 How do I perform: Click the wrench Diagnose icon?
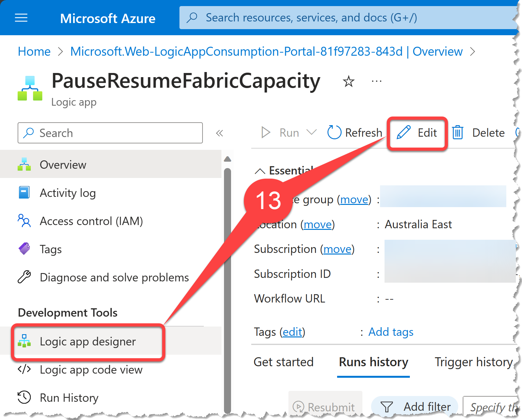pyautogui.click(x=24, y=277)
